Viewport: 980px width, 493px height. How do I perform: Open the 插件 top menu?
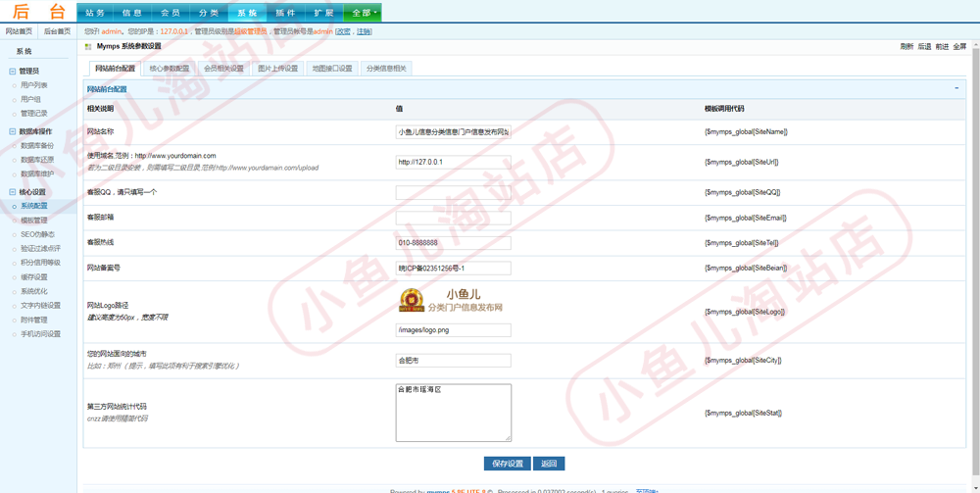click(x=285, y=13)
